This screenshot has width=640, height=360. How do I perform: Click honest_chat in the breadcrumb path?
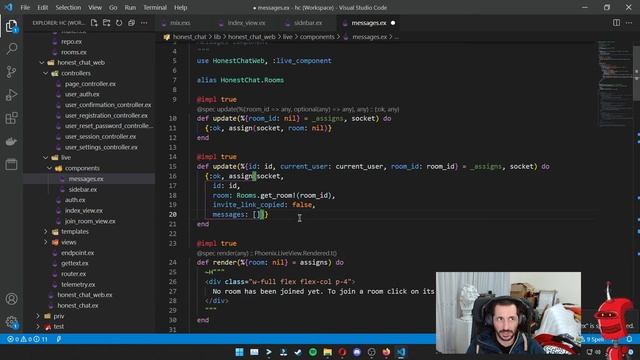point(189,37)
